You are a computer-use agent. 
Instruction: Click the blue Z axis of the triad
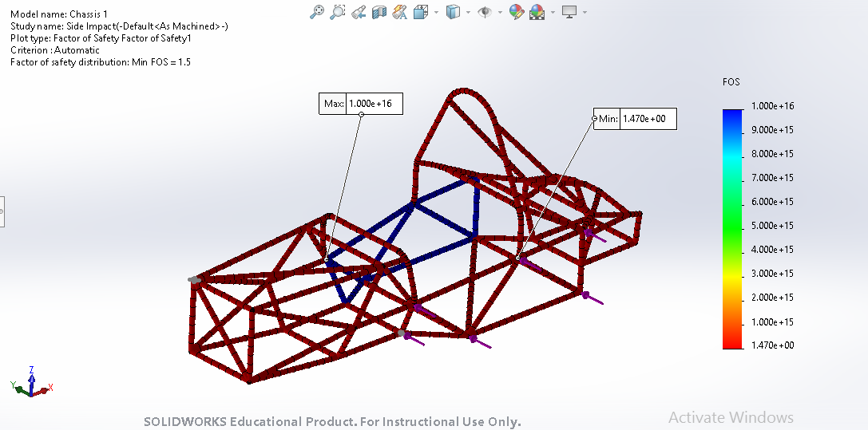click(32, 379)
